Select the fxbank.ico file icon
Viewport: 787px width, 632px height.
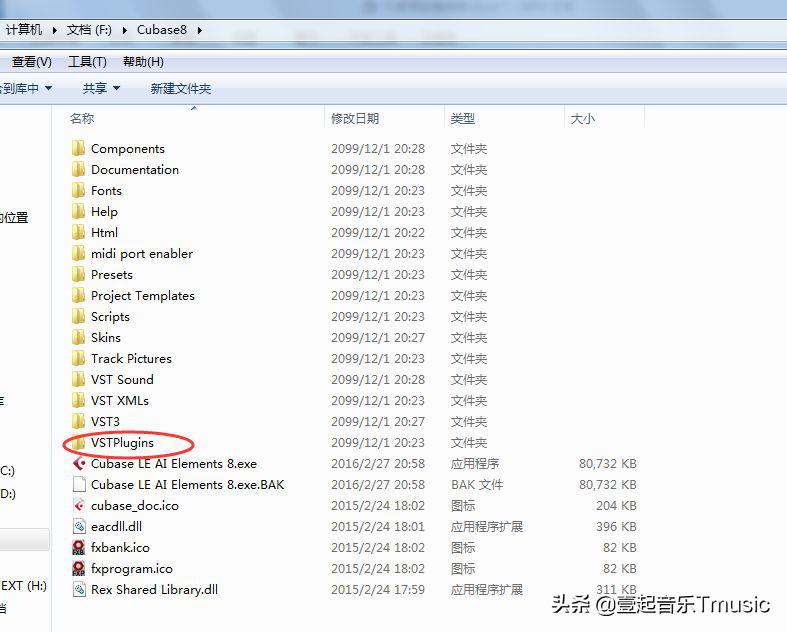[x=79, y=548]
